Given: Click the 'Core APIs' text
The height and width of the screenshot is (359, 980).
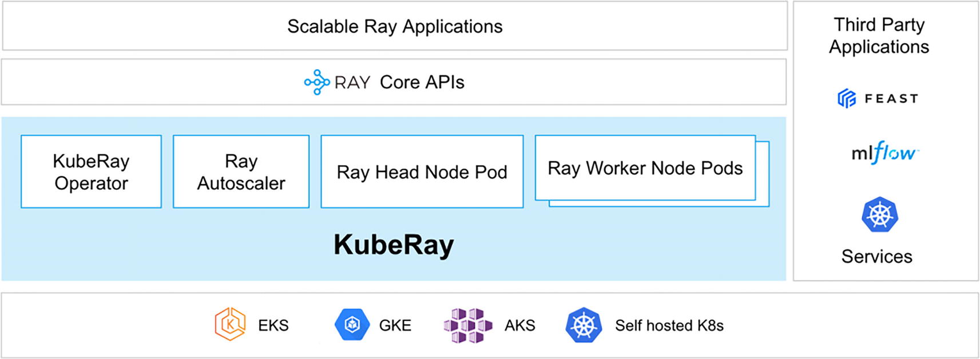Looking at the screenshot, I should coord(422,82).
